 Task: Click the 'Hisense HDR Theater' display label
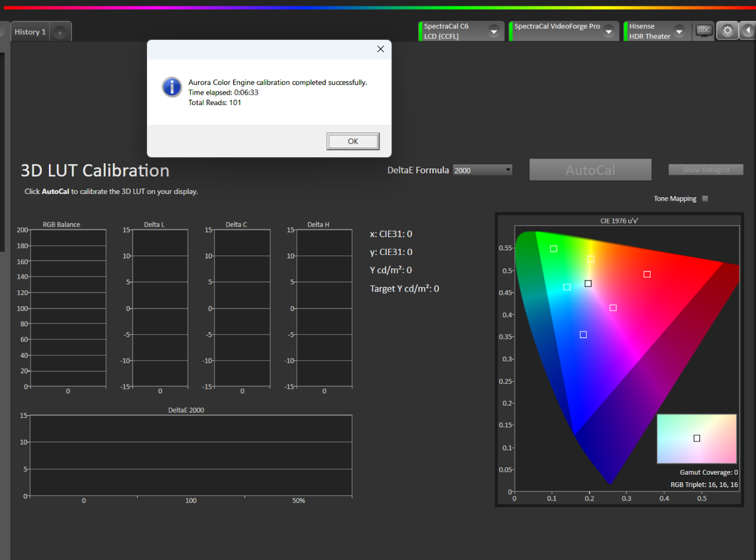tap(650, 31)
